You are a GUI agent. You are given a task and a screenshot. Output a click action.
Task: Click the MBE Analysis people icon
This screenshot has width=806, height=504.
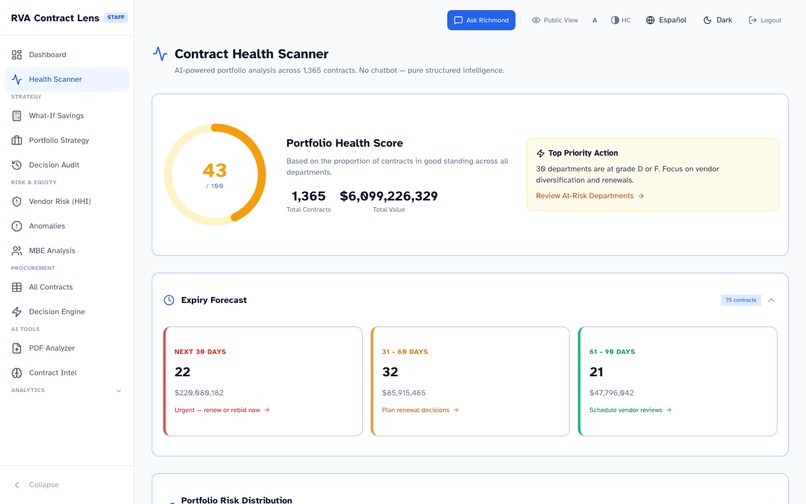coord(17,251)
